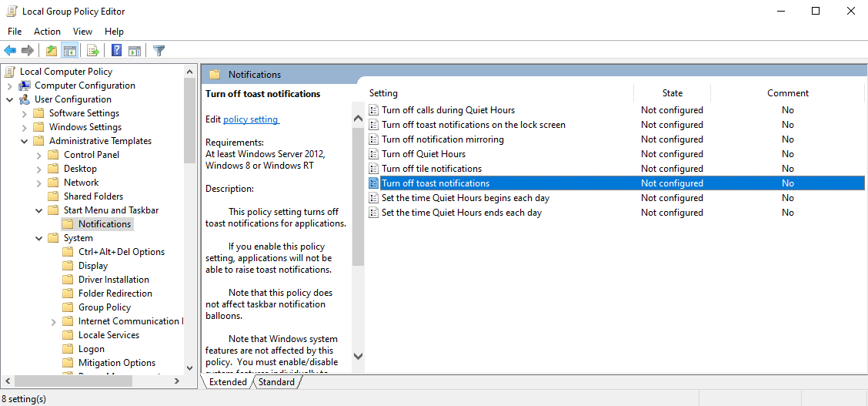The image size is (868, 406).
Task: Sort by the State column header
Action: click(672, 93)
